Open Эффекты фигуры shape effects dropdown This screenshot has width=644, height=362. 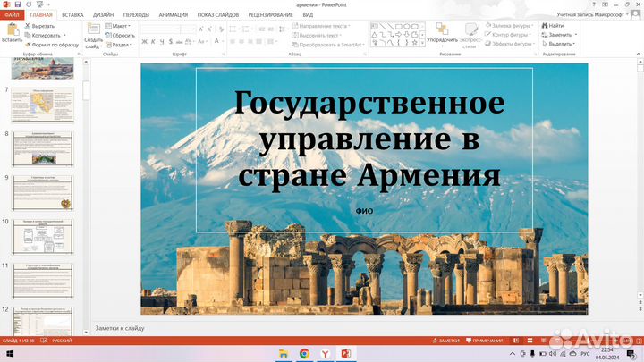coord(510,44)
